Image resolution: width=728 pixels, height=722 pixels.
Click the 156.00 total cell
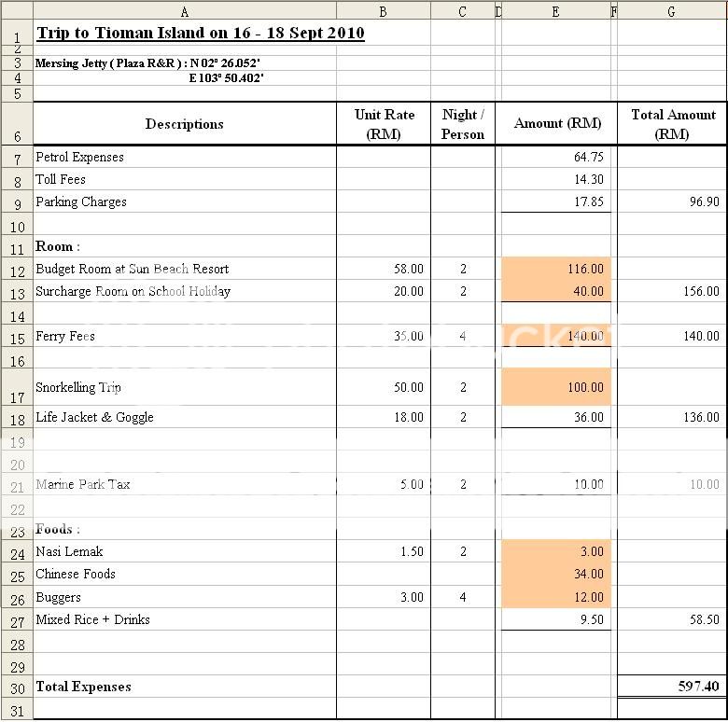click(x=672, y=291)
